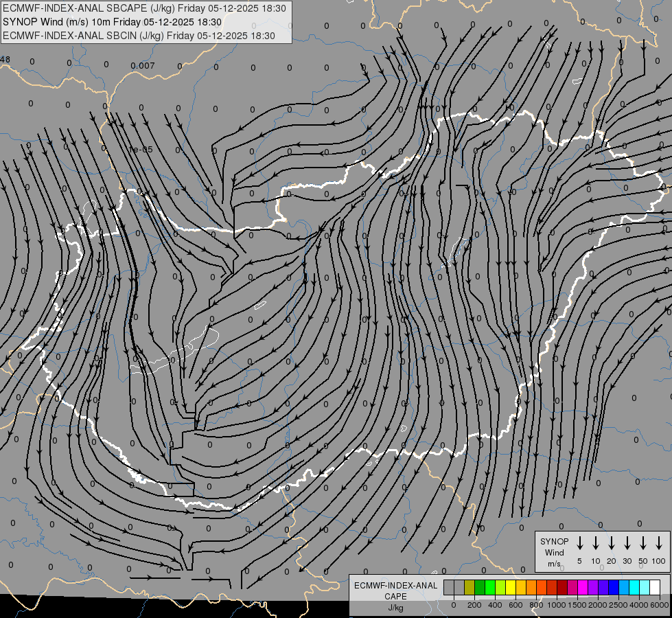Pick the white CAPE legend swatch
Viewport: 672px width, 618px height.
pyautogui.click(x=655, y=587)
